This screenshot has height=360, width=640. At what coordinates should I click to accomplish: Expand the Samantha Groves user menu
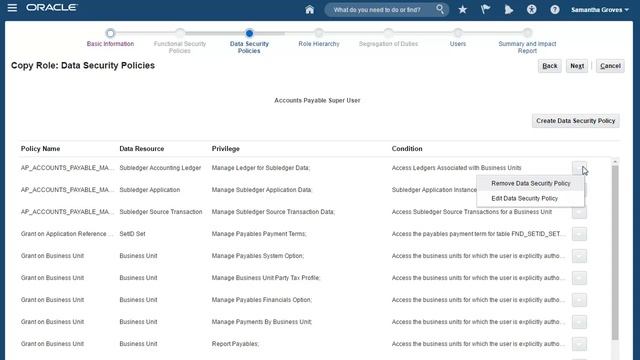click(x=600, y=9)
